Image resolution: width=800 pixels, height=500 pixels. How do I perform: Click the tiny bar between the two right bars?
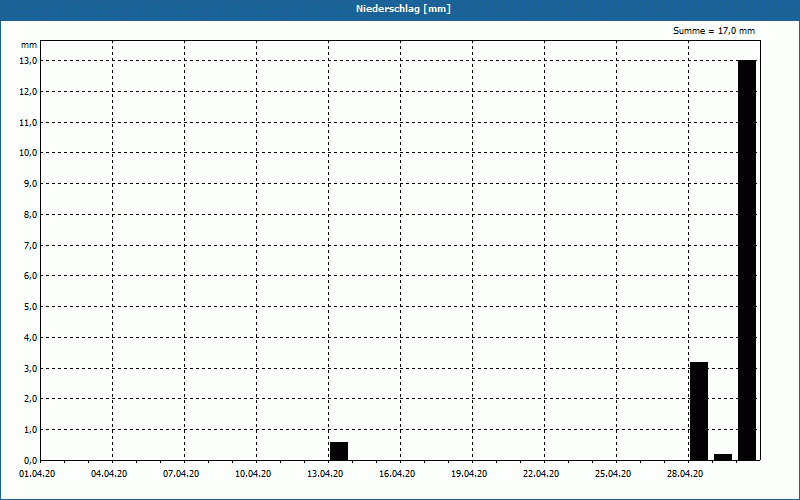(723, 457)
